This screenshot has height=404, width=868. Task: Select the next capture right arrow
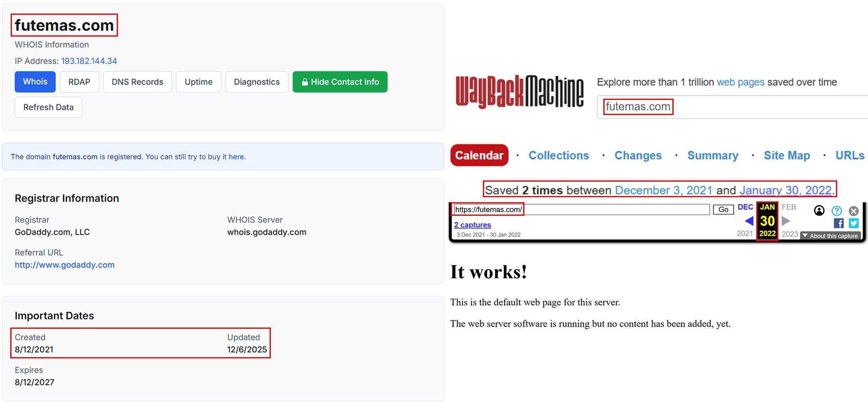click(786, 221)
